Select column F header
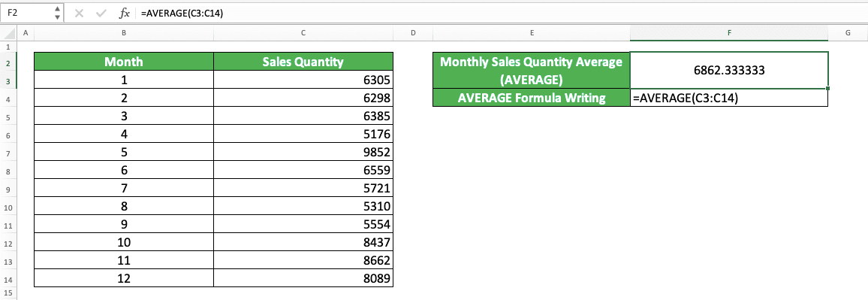The height and width of the screenshot is (300, 868). tap(729, 33)
